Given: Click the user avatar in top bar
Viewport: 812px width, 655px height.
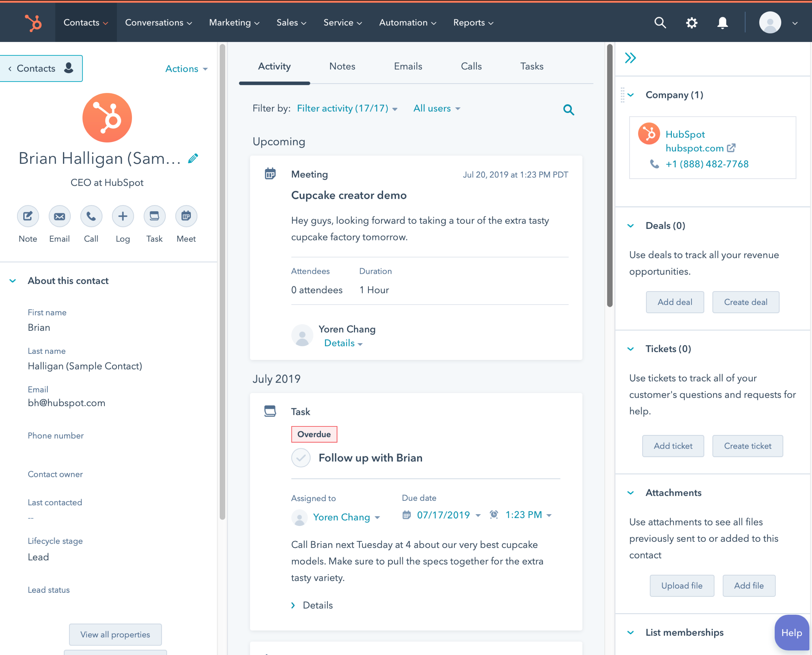Looking at the screenshot, I should 769,23.
